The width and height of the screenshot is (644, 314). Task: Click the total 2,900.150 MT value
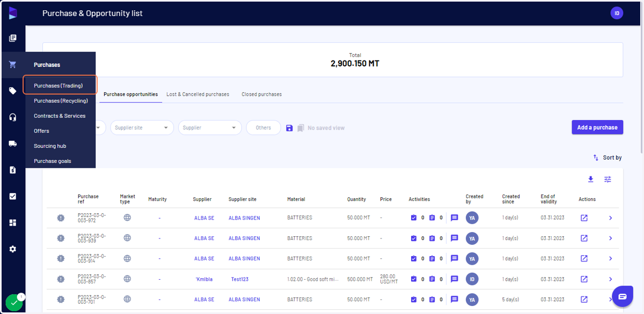[355, 63]
